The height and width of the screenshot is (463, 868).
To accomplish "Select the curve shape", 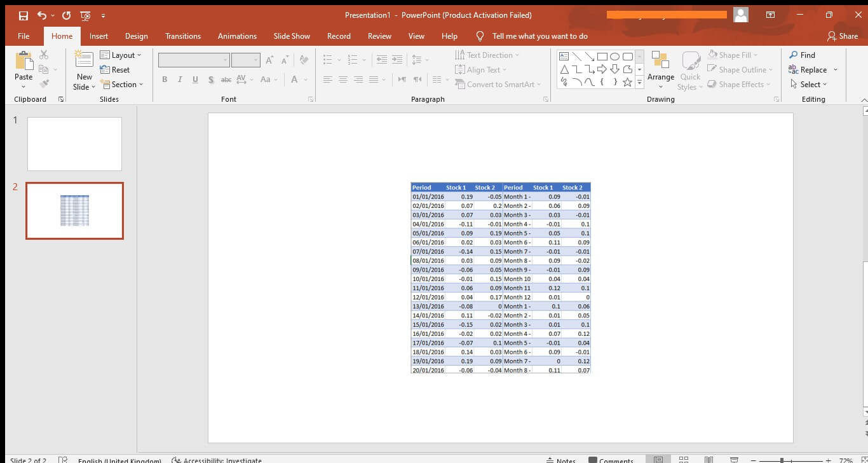I will tap(589, 82).
